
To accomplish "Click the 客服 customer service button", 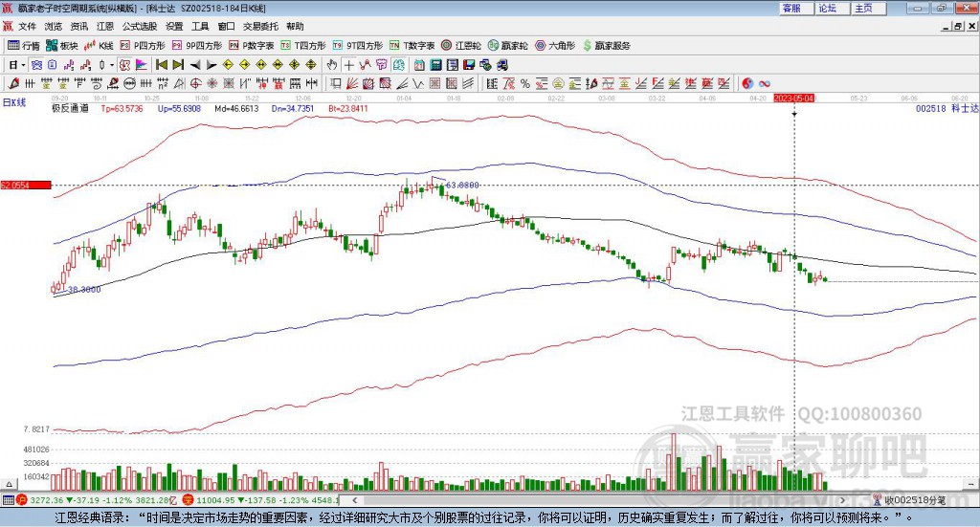I will click(x=791, y=8).
